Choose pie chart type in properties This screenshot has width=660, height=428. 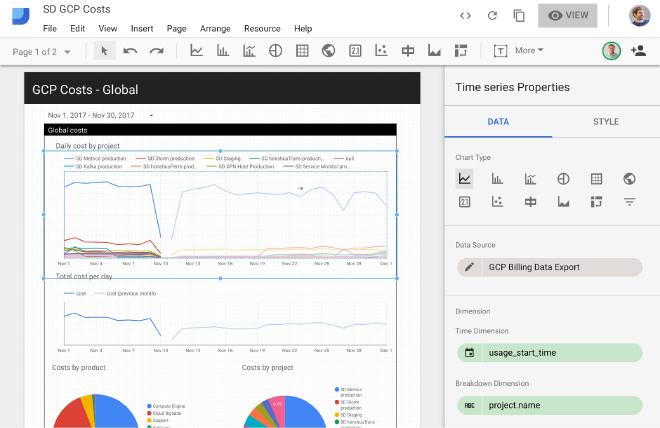(563, 179)
